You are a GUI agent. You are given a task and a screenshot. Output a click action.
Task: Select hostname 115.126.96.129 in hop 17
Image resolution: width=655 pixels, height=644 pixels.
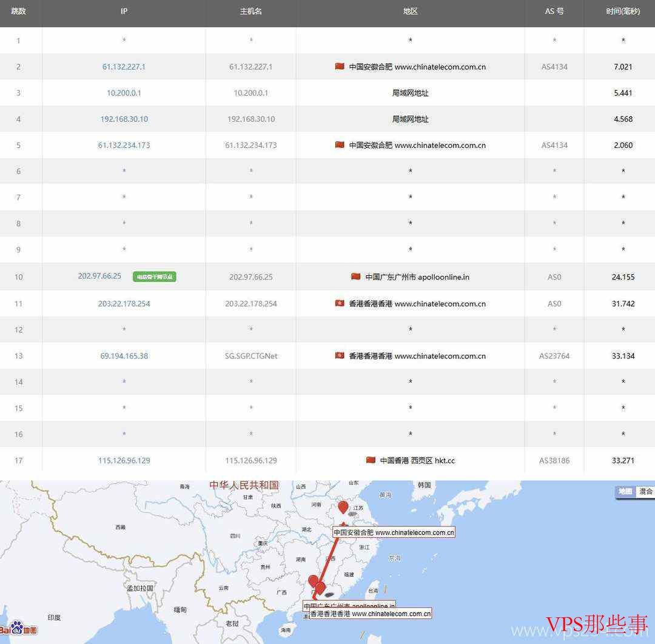(x=251, y=461)
